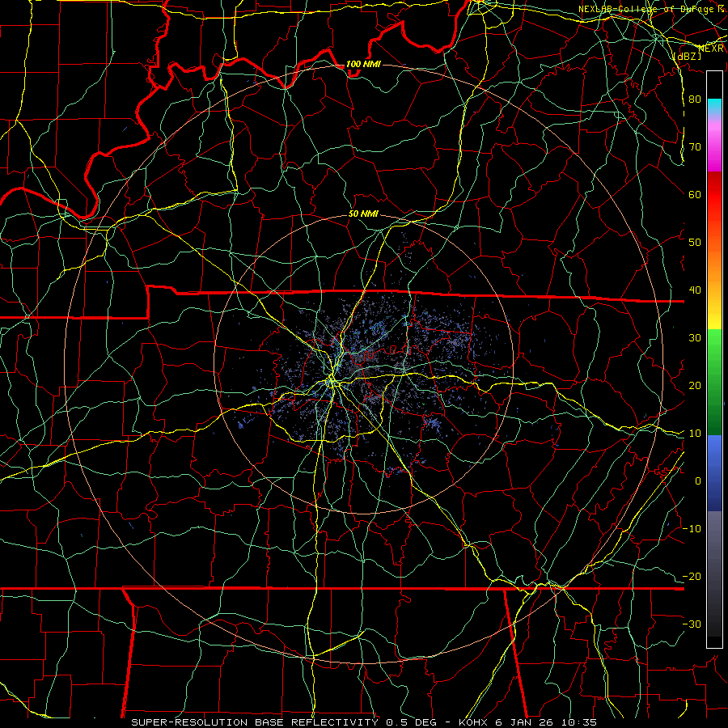Click the "[dBZ]" units label
728x728 pixels.
click(x=687, y=56)
